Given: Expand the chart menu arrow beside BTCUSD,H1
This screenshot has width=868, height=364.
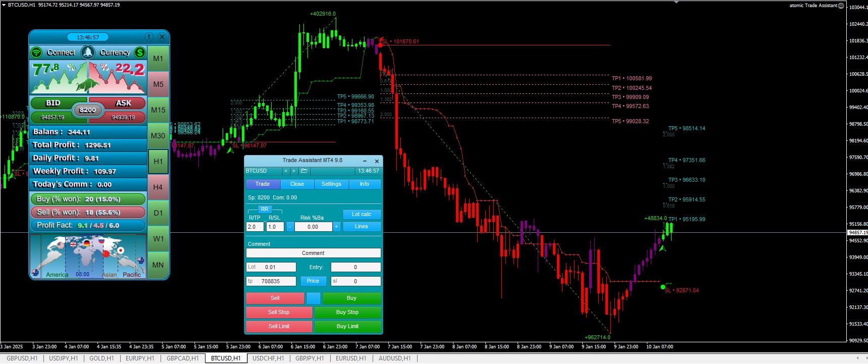Looking at the screenshot, I should tap(4, 5).
